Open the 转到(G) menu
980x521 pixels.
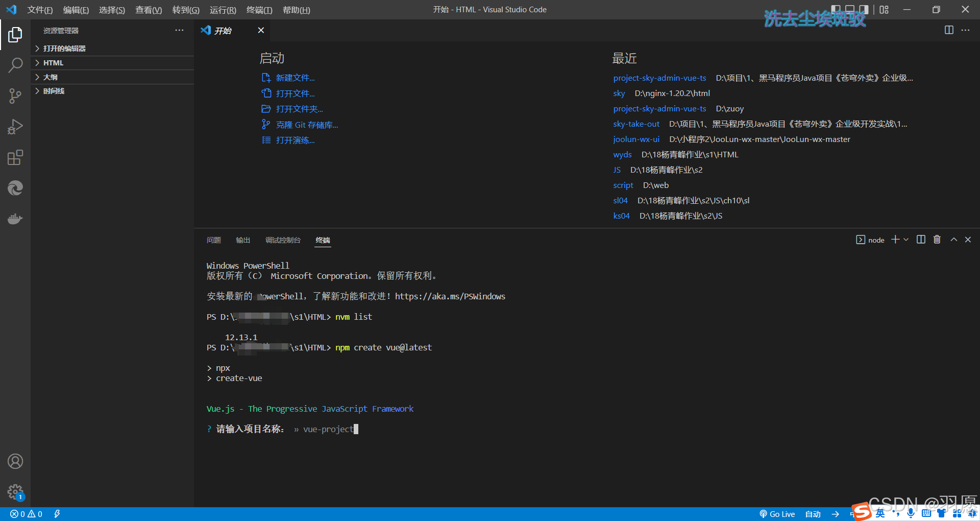coord(186,10)
